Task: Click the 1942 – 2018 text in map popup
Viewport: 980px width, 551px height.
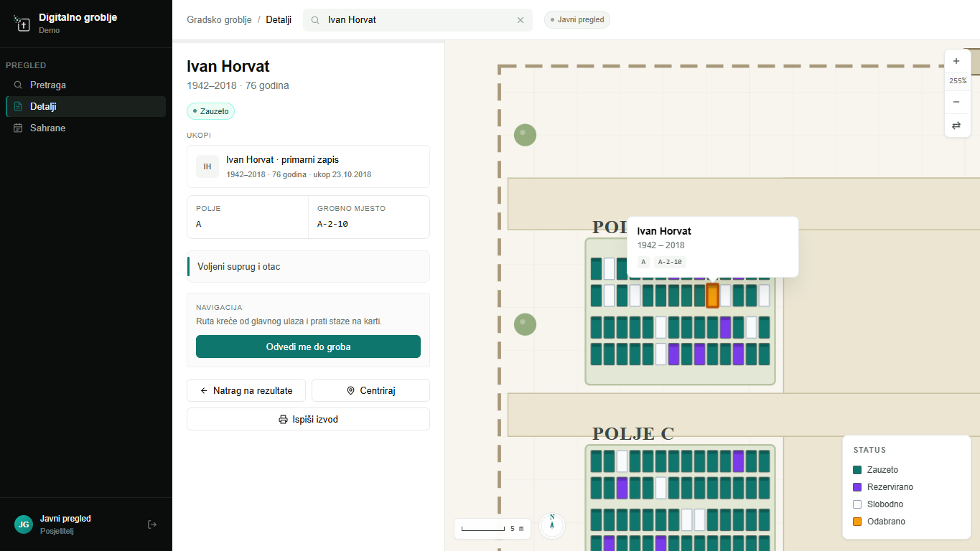Action: click(x=661, y=245)
